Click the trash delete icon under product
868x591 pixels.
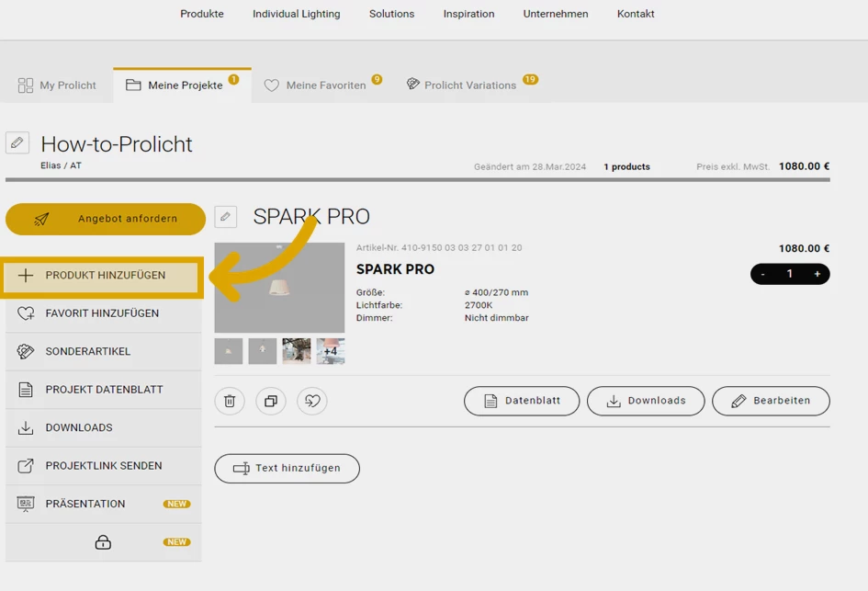tap(230, 401)
